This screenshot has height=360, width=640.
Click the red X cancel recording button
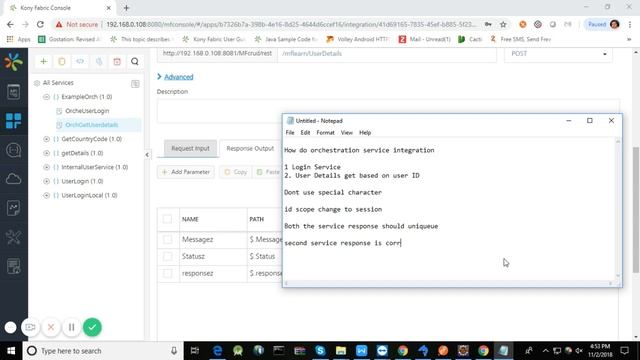[x=51, y=327]
